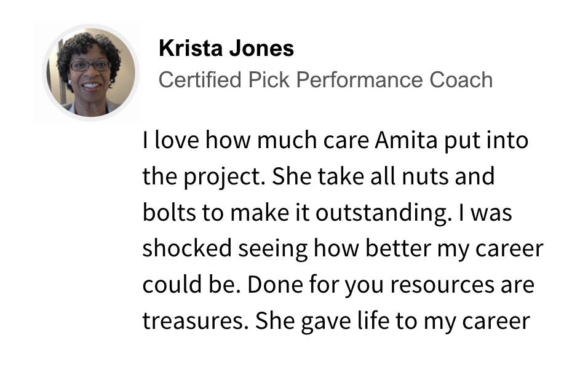The width and height of the screenshot is (588, 391).
Task: Click the first name "Krista" in heading
Action: tap(191, 48)
